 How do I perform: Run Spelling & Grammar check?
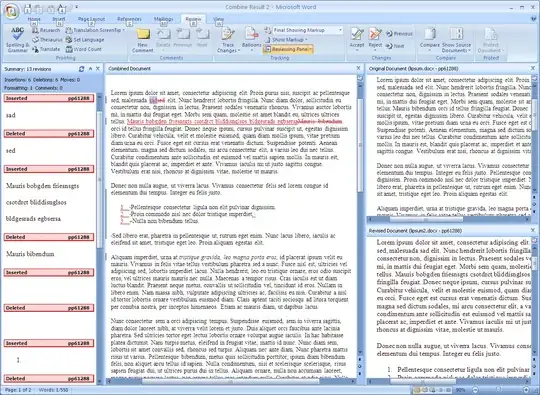click(17, 40)
